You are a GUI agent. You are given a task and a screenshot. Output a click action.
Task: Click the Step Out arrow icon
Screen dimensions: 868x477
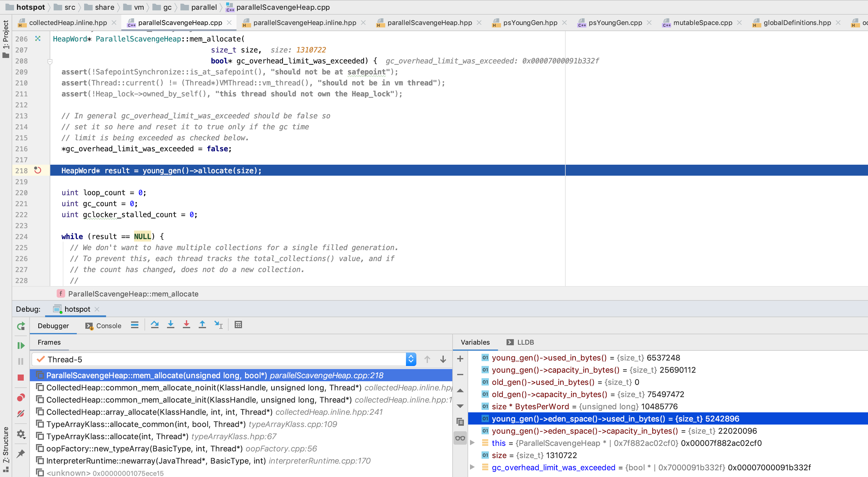point(202,325)
